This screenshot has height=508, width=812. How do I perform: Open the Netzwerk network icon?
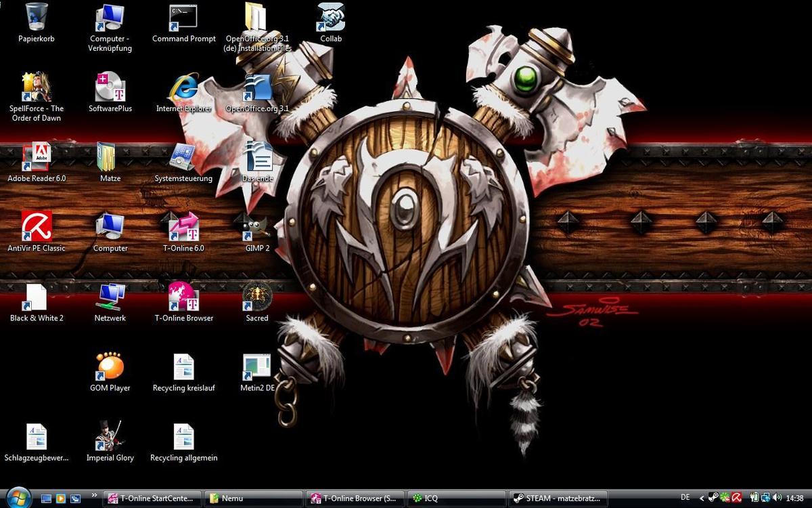pos(110,302)
